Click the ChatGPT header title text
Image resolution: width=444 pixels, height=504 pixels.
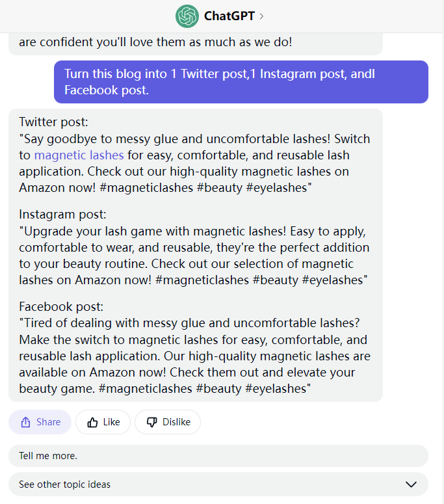229,16
